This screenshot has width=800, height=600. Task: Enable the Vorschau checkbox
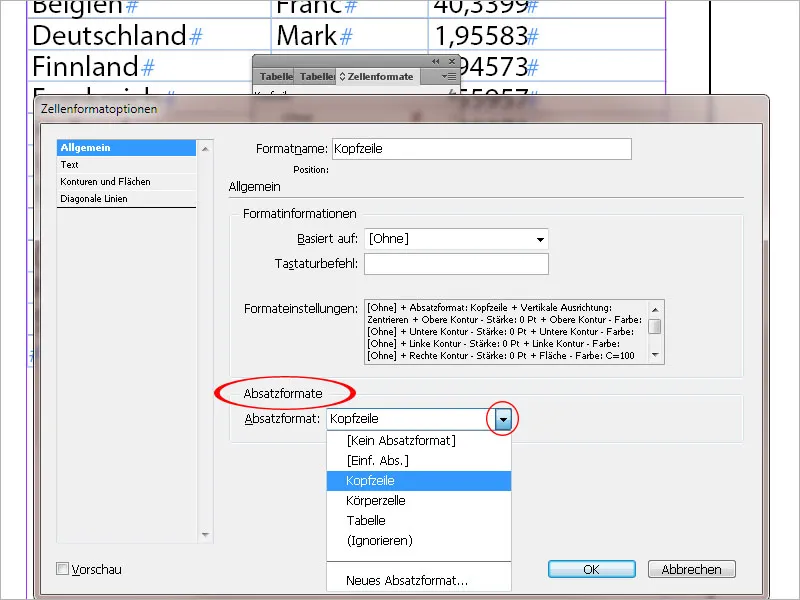click(x=65, y=568)
